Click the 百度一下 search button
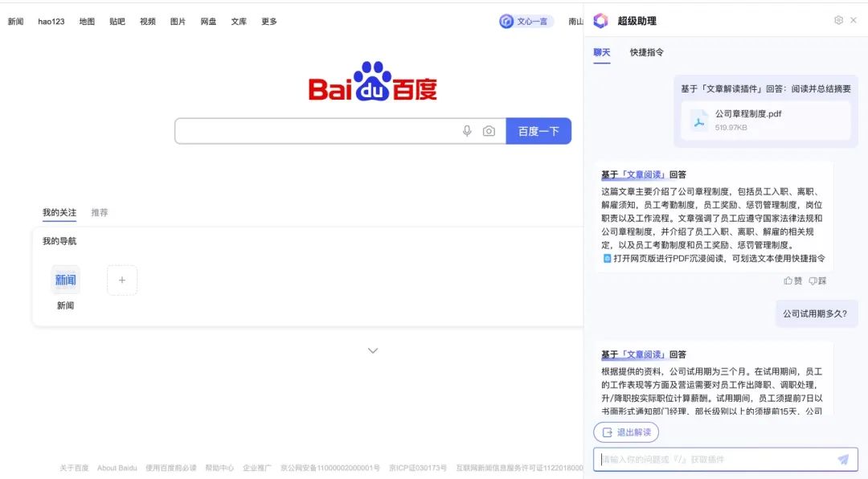Image resolution: width=868 pixels, height=479 pixels. click(538, 131)
